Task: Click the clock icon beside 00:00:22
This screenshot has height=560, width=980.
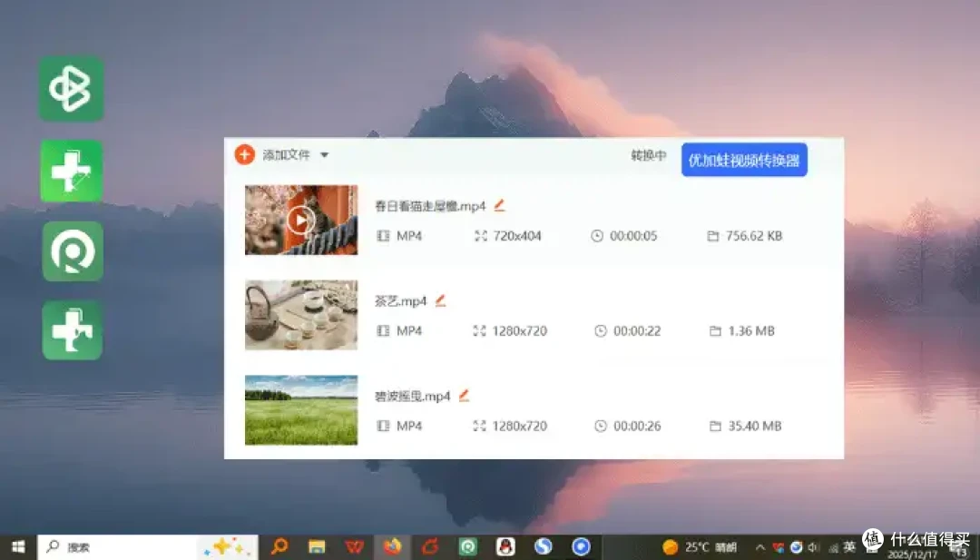Action: (601, 330)
